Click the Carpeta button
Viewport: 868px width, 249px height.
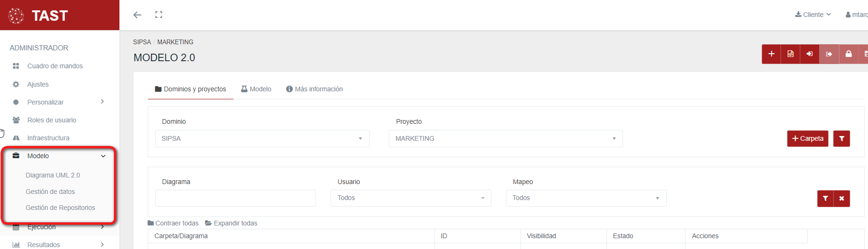click(807, 139)
